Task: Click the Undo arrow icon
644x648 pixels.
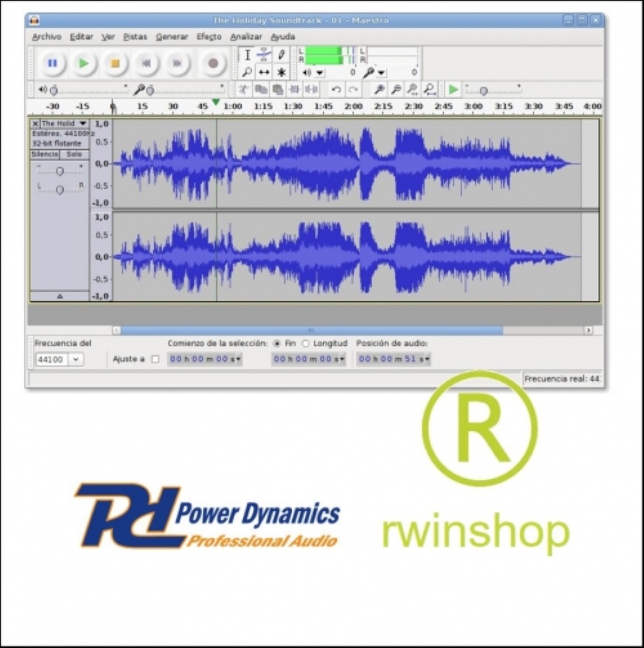Action: pos(336,90)
